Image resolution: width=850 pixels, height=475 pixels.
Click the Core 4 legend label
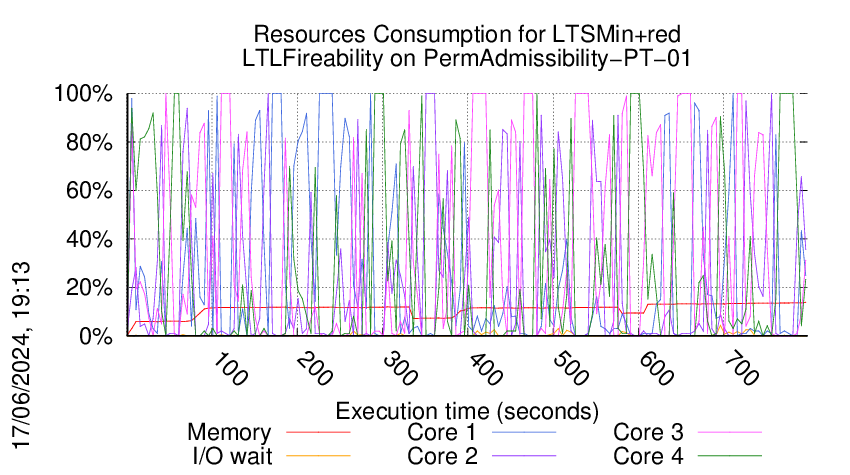pyautogui.click(x=648, y=456)
